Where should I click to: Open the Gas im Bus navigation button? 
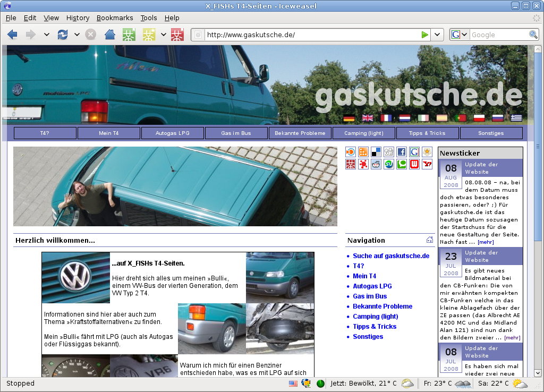click(x=236, y=133)
